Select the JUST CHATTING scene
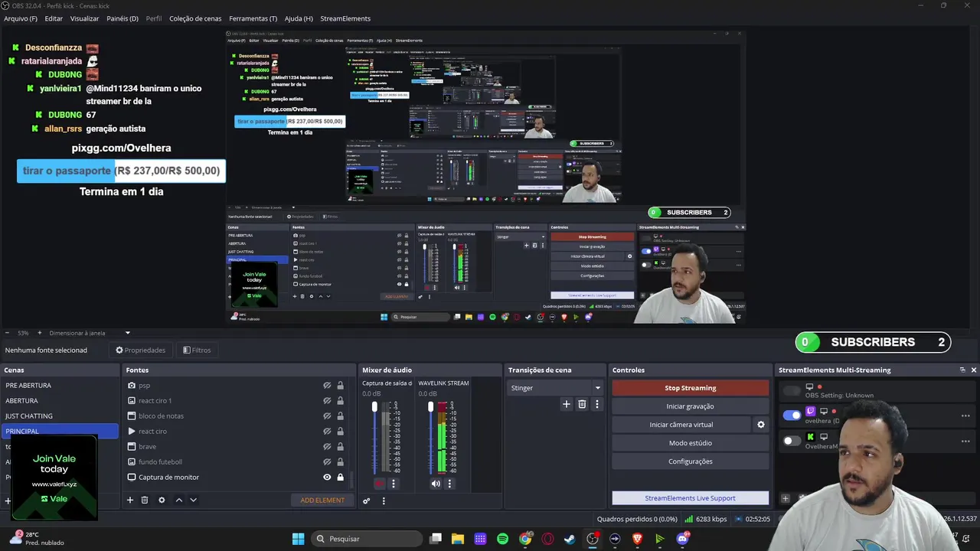This screenshot has width=980, height=551. pyautogui.click(x=60, y=416)
